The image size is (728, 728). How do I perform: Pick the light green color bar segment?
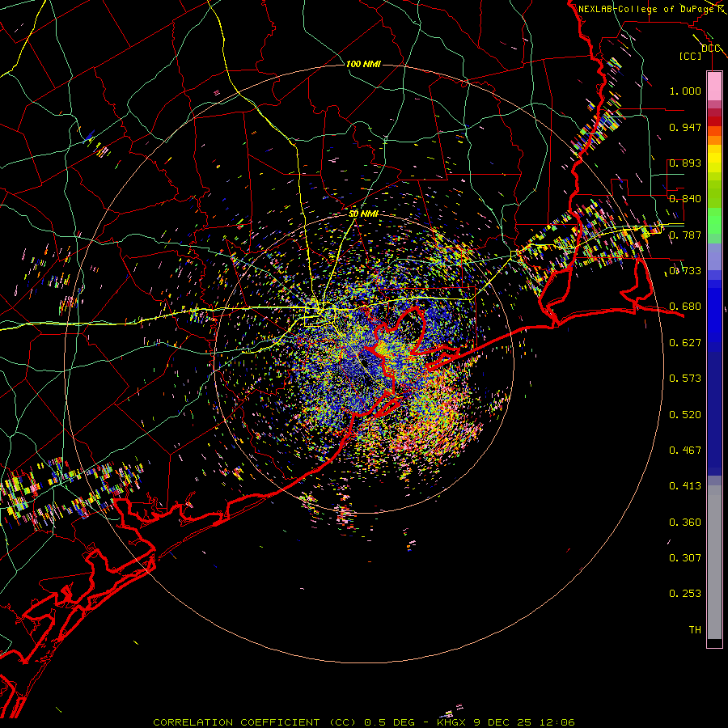pos(714,221)
